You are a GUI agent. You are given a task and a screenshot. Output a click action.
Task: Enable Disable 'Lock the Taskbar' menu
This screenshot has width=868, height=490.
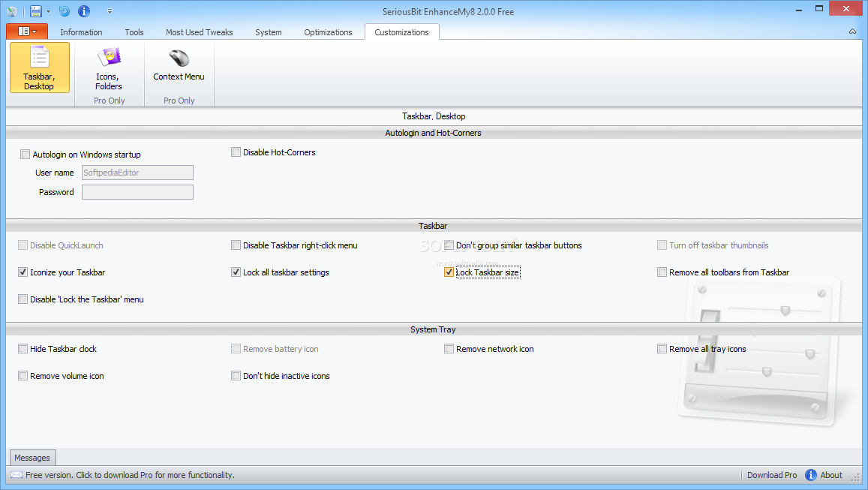pos(23,299)
